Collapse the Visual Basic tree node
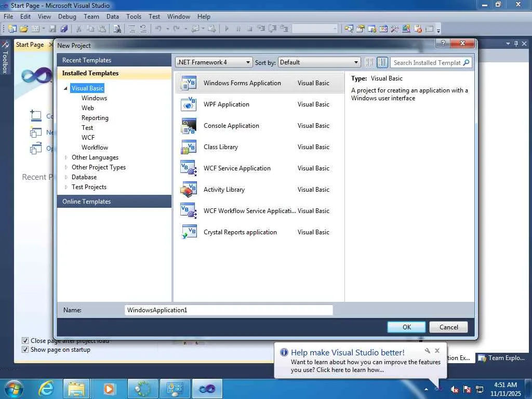This screenshot has width=532, height=399. pyautogui.click(x=66, y=88)
